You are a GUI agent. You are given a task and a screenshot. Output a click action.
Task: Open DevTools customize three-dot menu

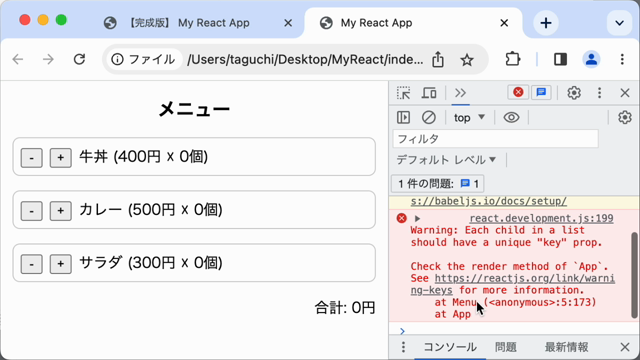pos(599,93)
